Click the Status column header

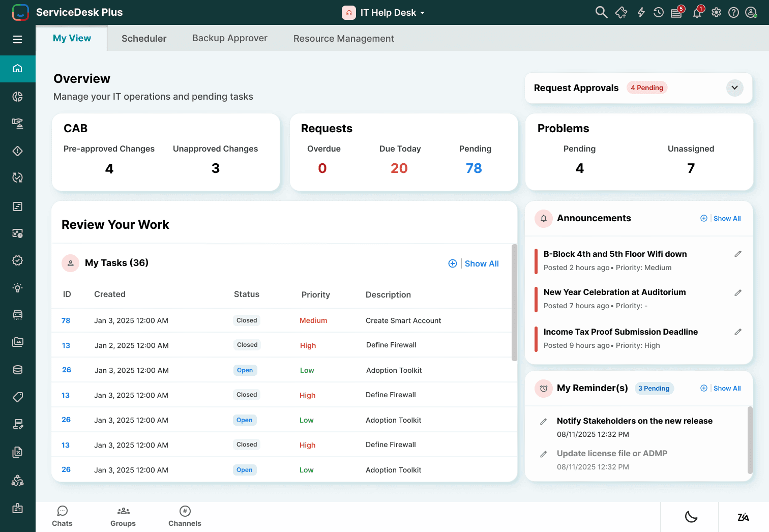[x=247, y=294]
